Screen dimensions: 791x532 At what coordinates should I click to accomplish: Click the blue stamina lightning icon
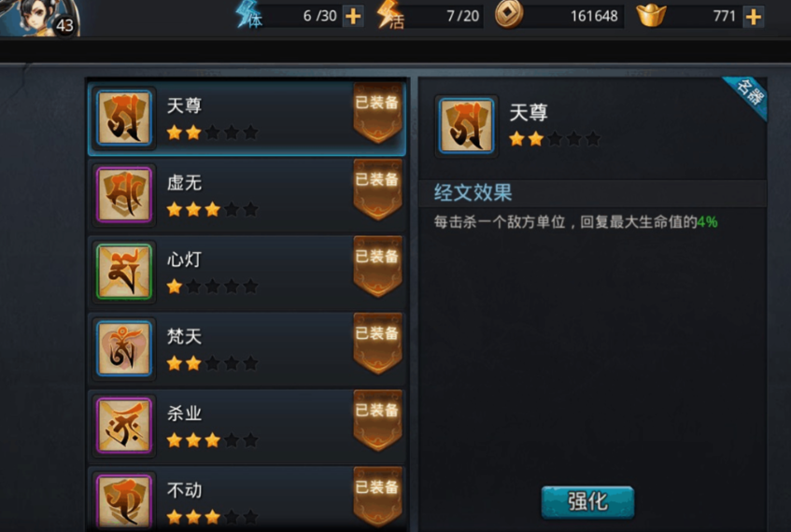coord(249,15)
